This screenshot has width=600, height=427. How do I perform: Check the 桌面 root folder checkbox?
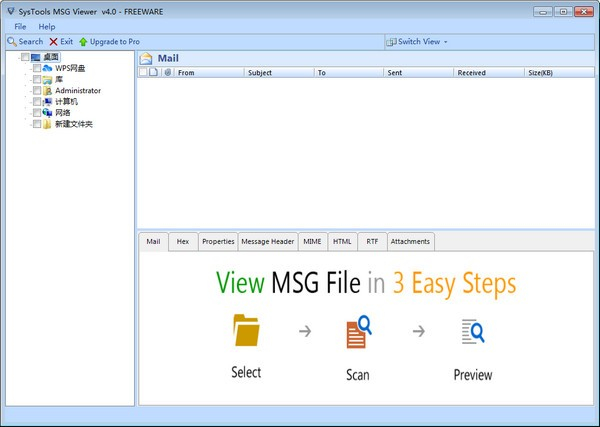(26, 57)
